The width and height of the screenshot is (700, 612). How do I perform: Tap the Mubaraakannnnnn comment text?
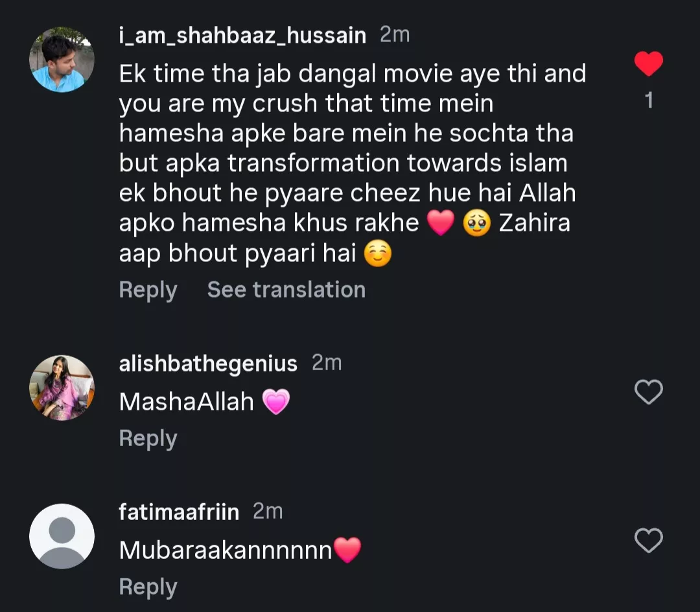[x=226, y=550]
